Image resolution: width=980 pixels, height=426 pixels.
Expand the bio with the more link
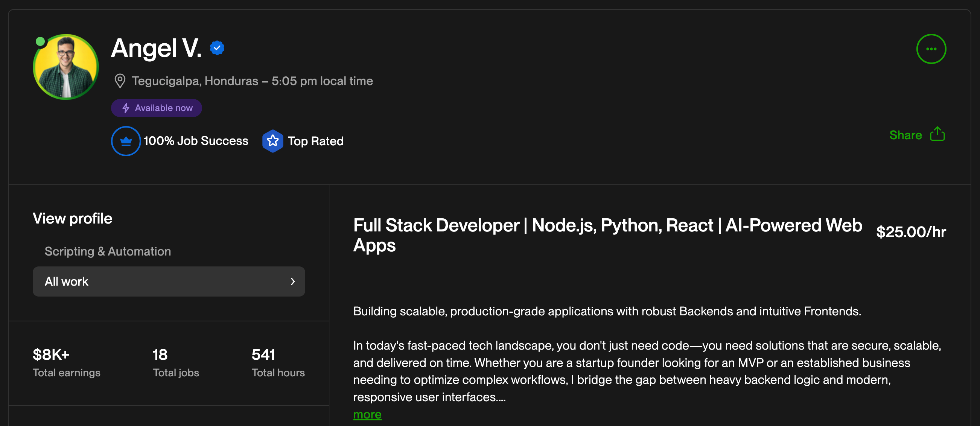coord(367,415)
